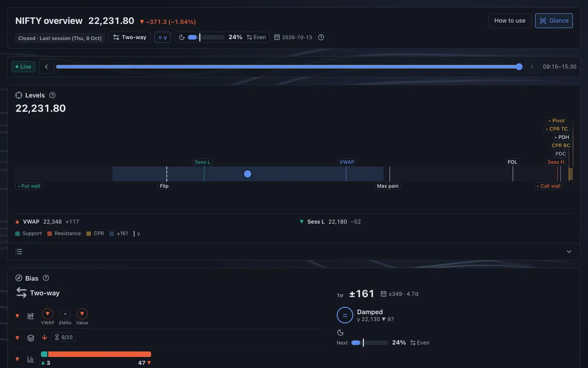The height and width of the screenshot is (368, 588).
Task: Click the γ 22,135 ▼ 97 text
Action: (x=375, y=319)
